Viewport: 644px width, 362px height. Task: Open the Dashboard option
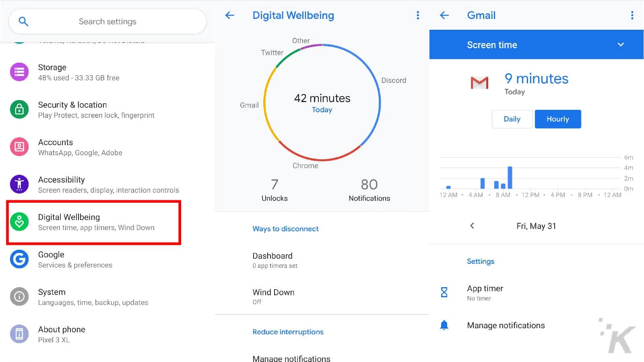[x=322, y=260]
